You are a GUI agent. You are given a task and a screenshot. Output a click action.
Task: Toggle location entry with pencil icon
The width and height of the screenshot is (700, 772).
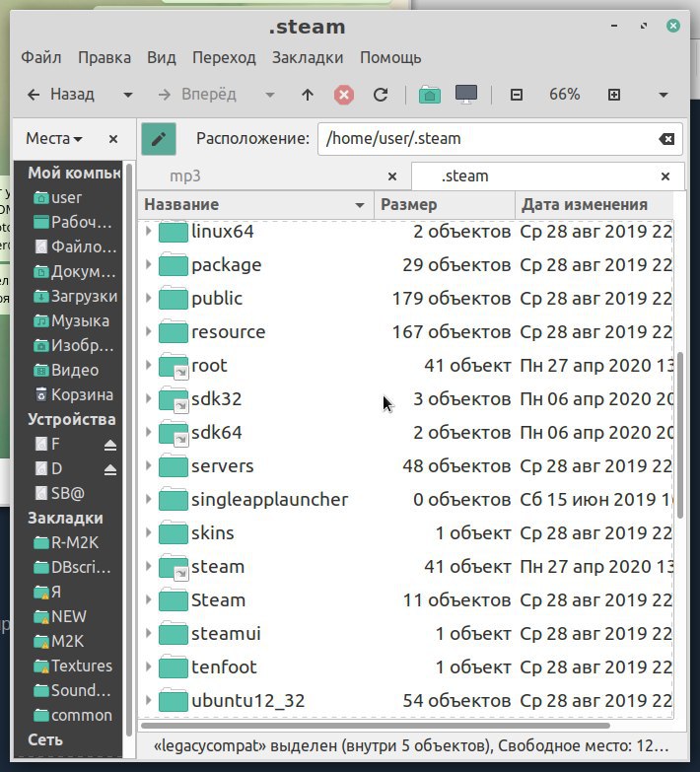click(x=159, y=139)
